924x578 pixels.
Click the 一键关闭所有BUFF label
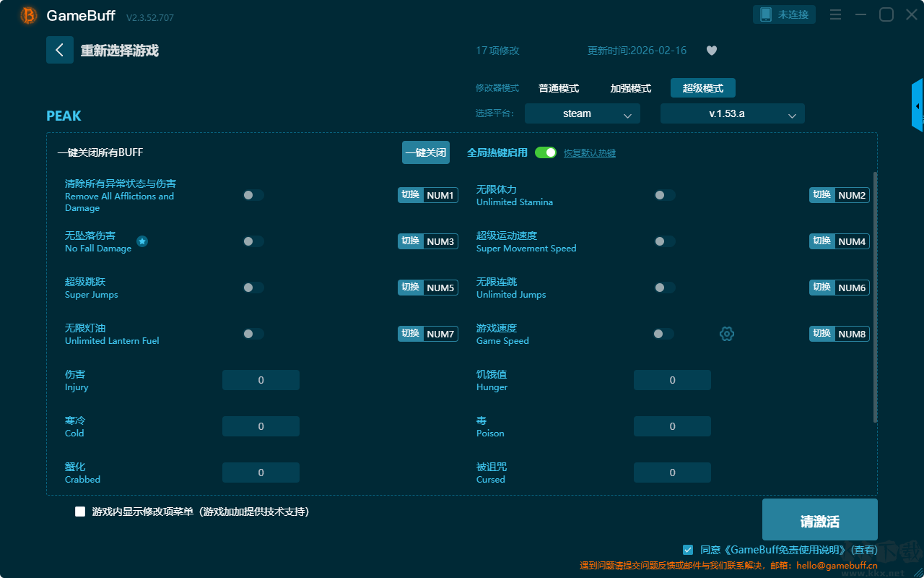[x=100, y=152]
